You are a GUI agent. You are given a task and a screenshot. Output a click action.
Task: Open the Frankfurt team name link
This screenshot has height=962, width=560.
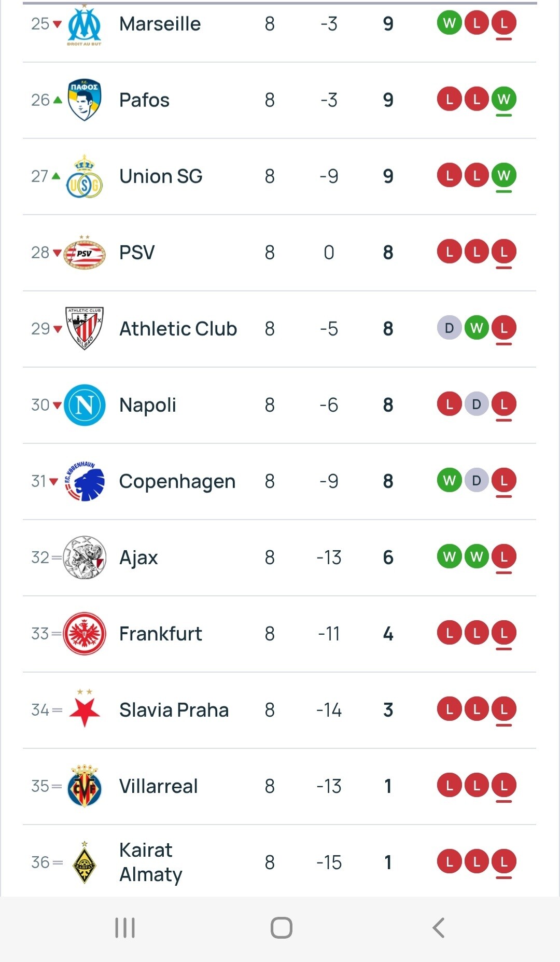point(161,634)
